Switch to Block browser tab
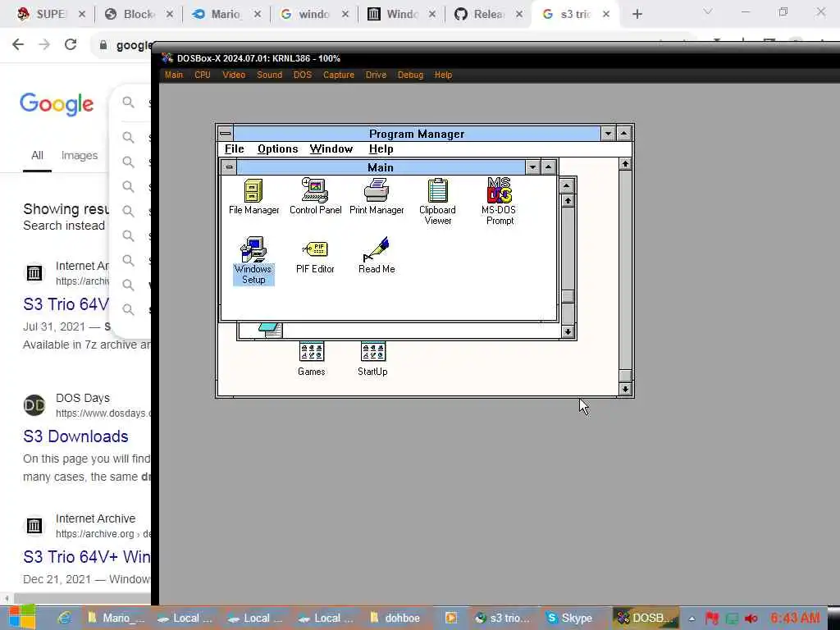 [x=139, y=14]
